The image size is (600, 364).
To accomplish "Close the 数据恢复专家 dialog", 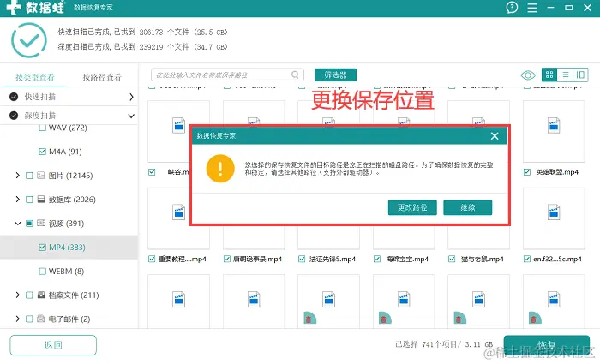I will point(495,135).
